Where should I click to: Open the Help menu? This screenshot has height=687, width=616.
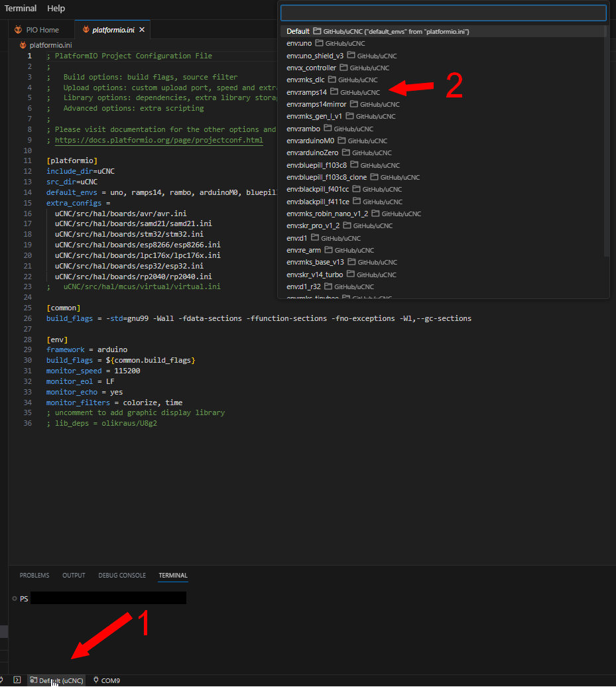point(56,8)
